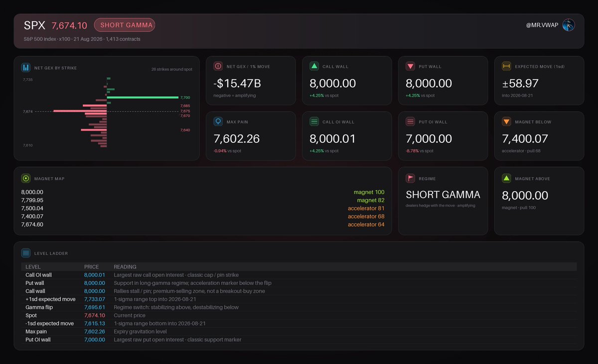This screenshot has width=598, height=364.
Task: Click the Net GEX by Strike bar chart icon
Action: click(26, 68)
